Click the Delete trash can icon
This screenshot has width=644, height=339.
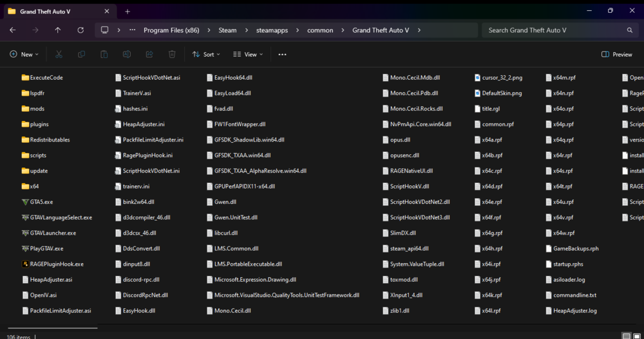[x=172, y=55]
